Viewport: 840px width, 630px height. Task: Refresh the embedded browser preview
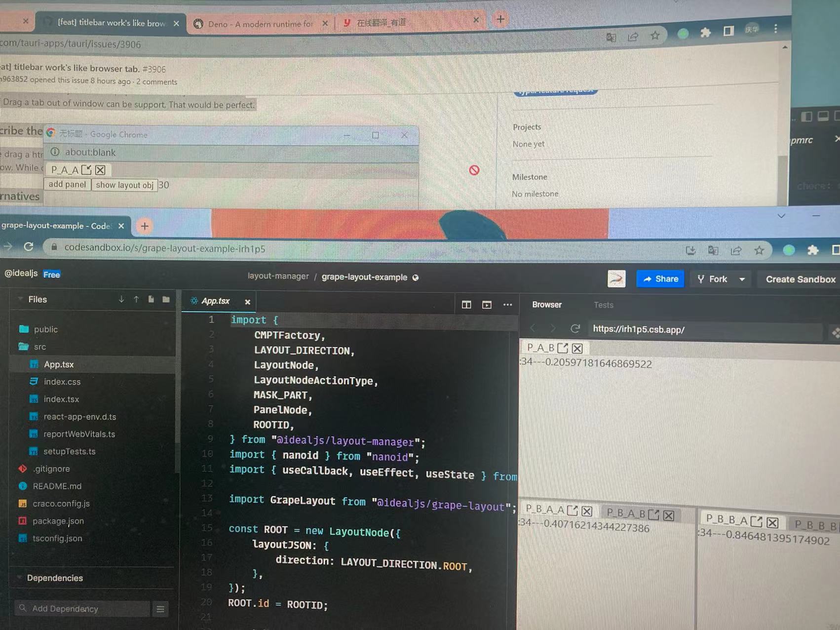click(575, 328)
